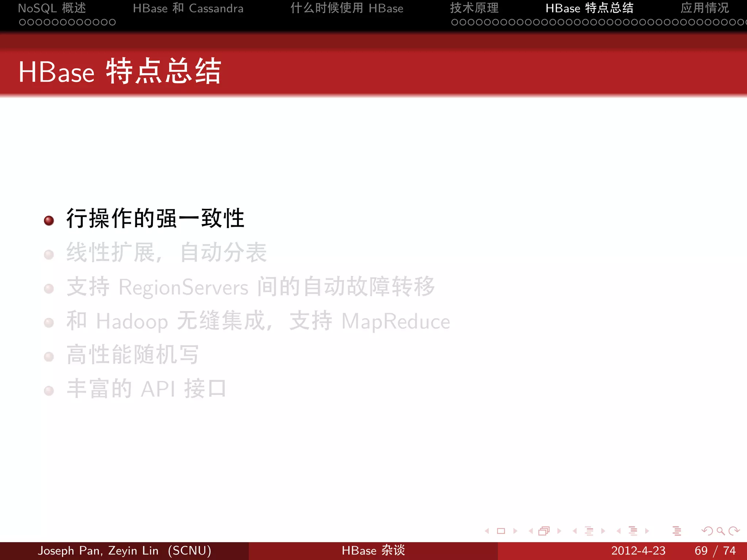Click the stacked frames icon
747x560 pixels.
click(544, 531)
